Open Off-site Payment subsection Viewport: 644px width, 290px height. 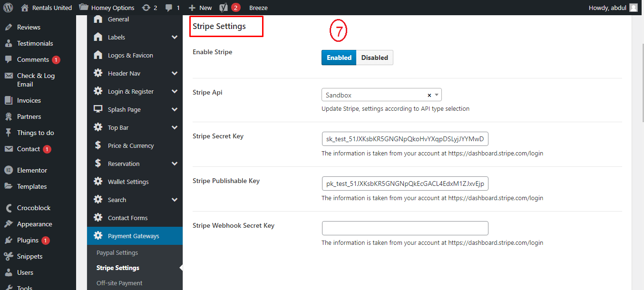click(119, 283)
